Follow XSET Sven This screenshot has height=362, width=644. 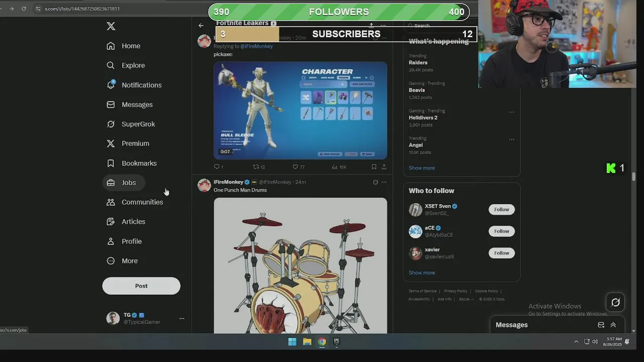pos(502,210)
